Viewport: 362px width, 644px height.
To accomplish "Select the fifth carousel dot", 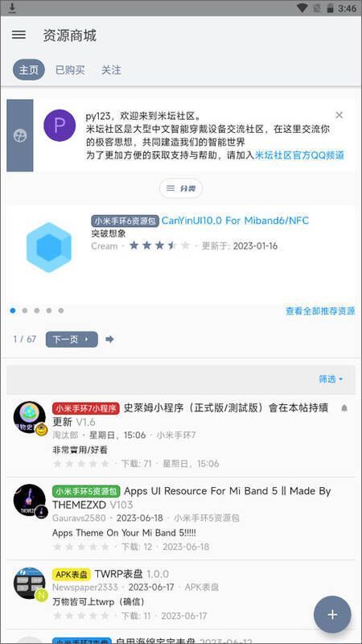I will point(61,311).
